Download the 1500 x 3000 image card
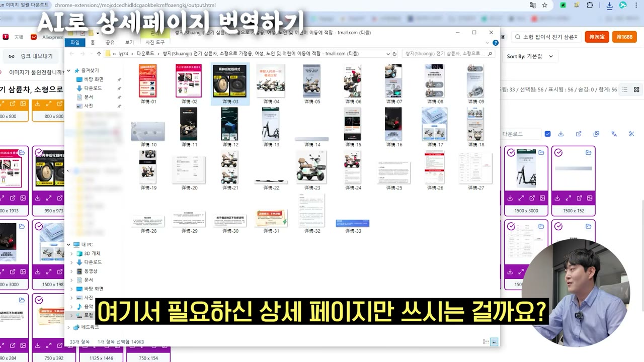 click(x=510, y=198)
